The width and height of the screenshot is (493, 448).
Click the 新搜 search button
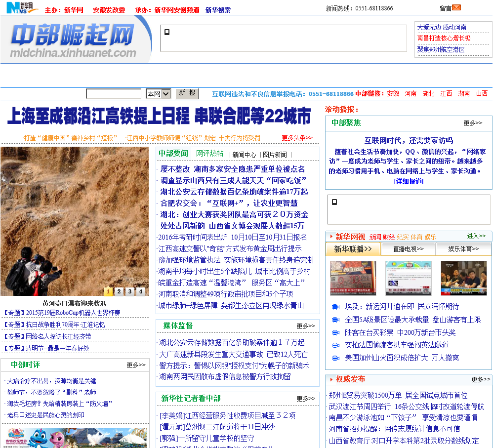(x=187, y=93)
